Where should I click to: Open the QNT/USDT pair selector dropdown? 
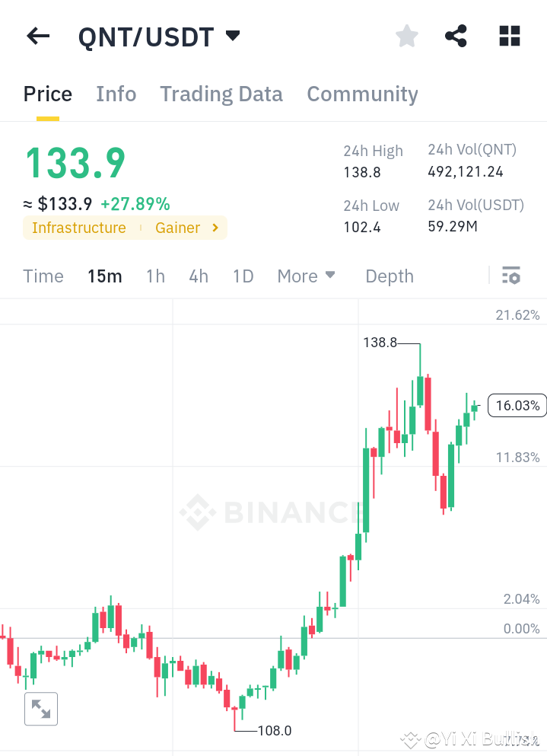232,35
